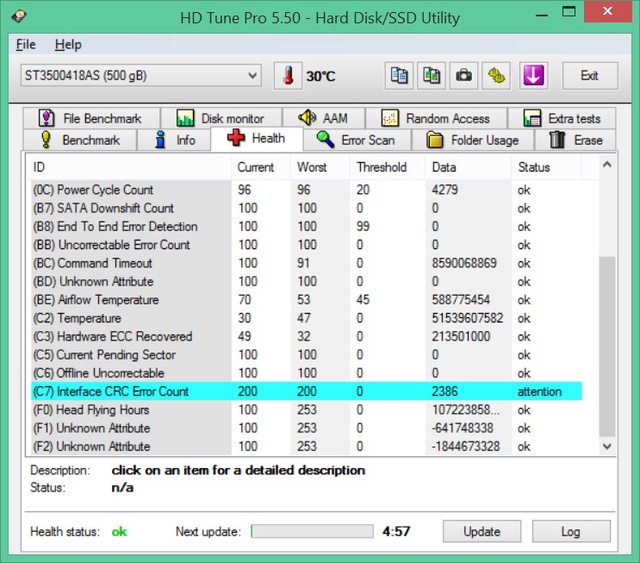The height and width of the screenshot is (563, 640).
Task: Switch to the Random Access tab
Action: (436, 118)
